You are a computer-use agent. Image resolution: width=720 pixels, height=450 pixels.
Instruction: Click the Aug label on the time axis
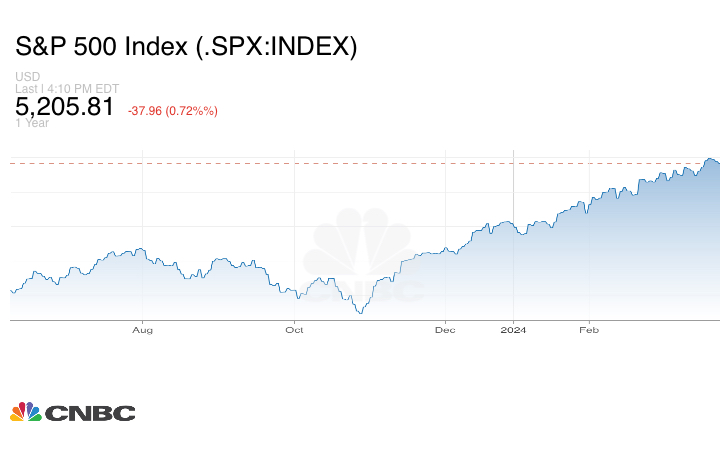click(x=143, y=329)
